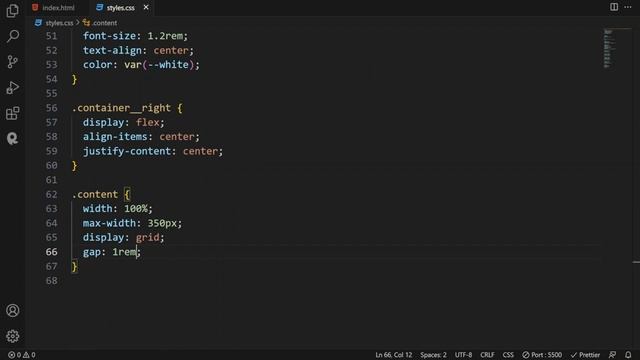
Task: Click the align-items: center line
Action: click(141, 137)
